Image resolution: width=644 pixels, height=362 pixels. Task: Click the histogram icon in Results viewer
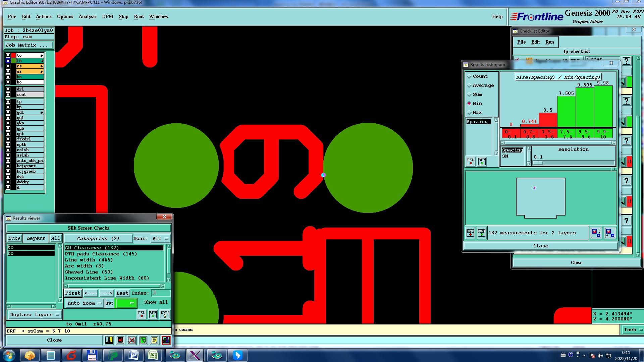(166, 340)
